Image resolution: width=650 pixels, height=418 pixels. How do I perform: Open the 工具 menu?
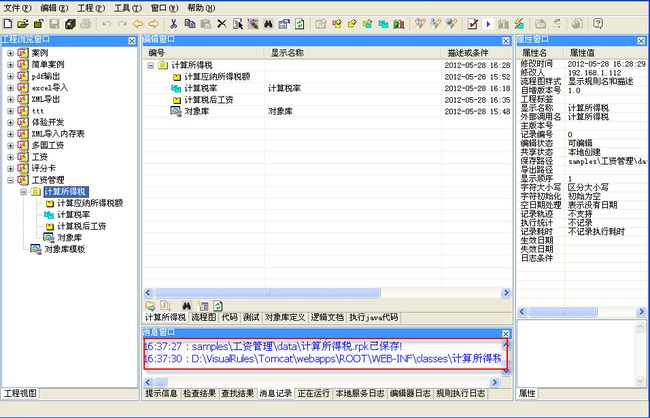(x=128, y=8)
